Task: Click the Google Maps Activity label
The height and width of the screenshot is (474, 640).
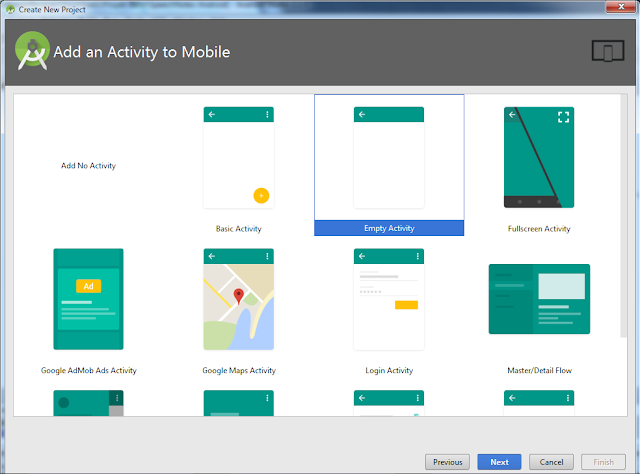Action: coord(239,370)
